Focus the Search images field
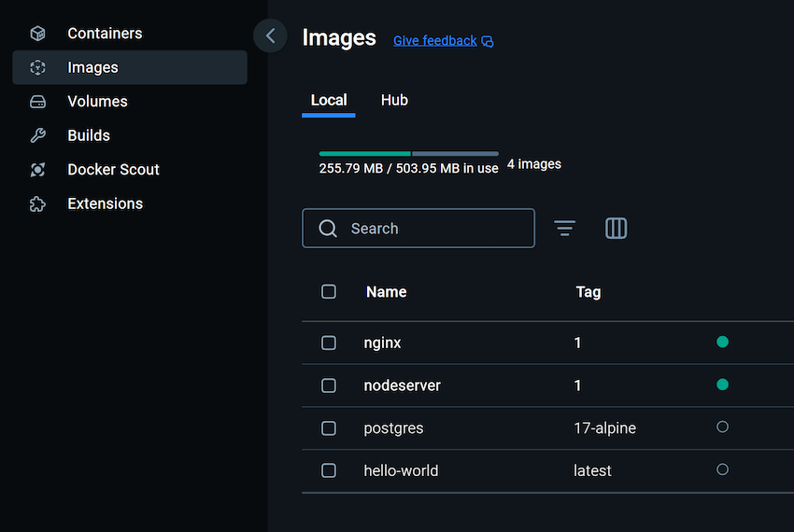794x532 pixels. click(x=418, y=229)
